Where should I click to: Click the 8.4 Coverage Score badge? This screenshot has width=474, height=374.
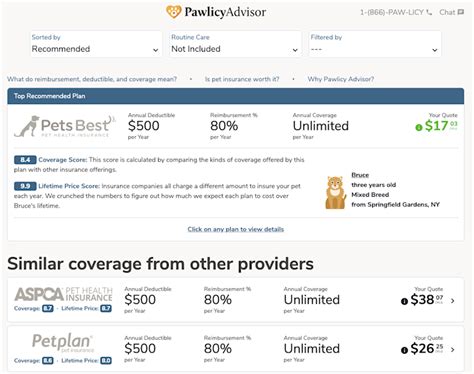[x=25, y=160]
